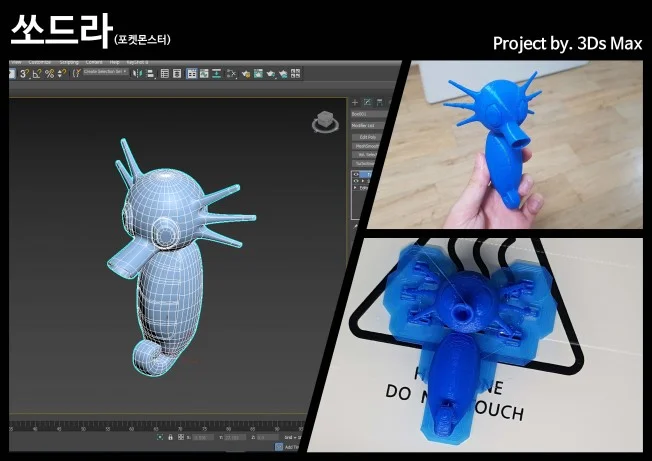This screenshot has height=461, width=652.
Task: Click the ViewCube in the viewport
Action: (325, 123)
